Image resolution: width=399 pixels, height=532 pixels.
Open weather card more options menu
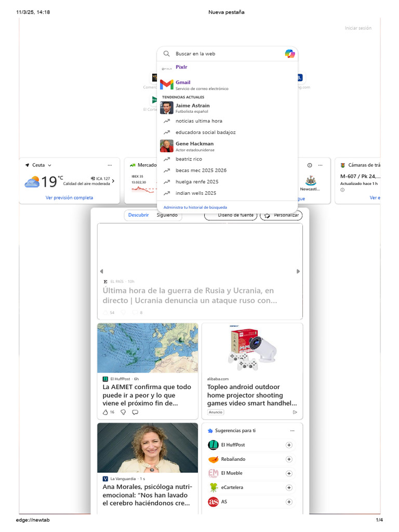point(110,165)
